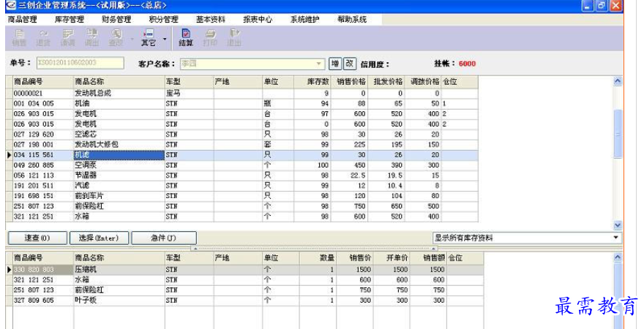Open the 财务管理 menu
Image resolution: width=644 pixels, height=329 pixels.
(116, 19)
